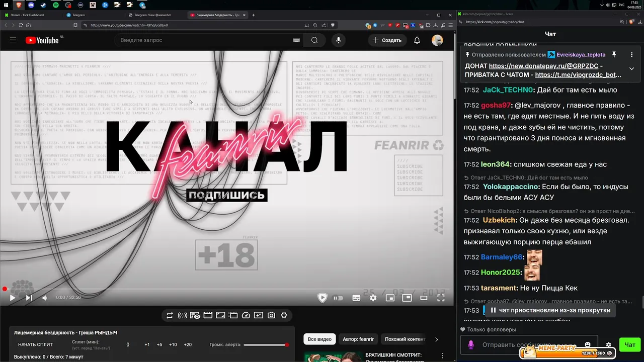Click the split minutes value 0
644x362 pixels.
click(x=128, y=345)
